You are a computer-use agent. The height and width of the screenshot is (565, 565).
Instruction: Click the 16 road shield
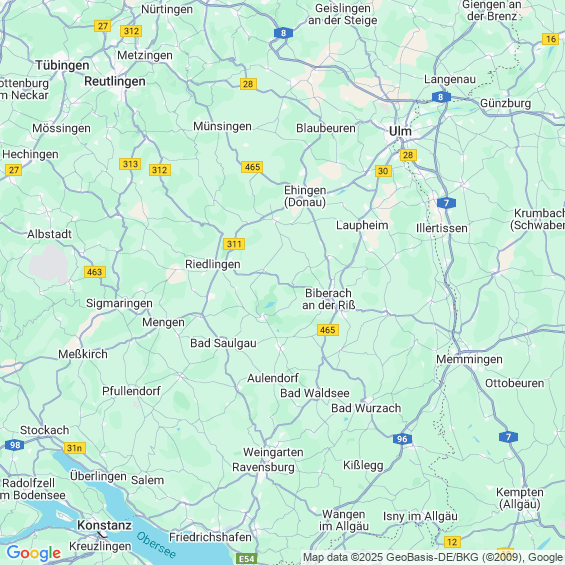pos(551,39)
